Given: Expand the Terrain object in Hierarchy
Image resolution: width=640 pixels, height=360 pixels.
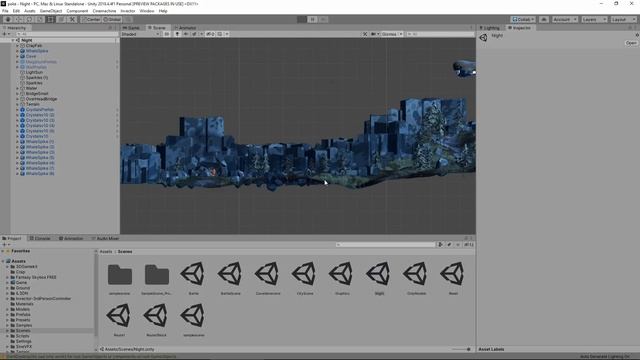Looking at the screenshot, I should pos(18,104).
